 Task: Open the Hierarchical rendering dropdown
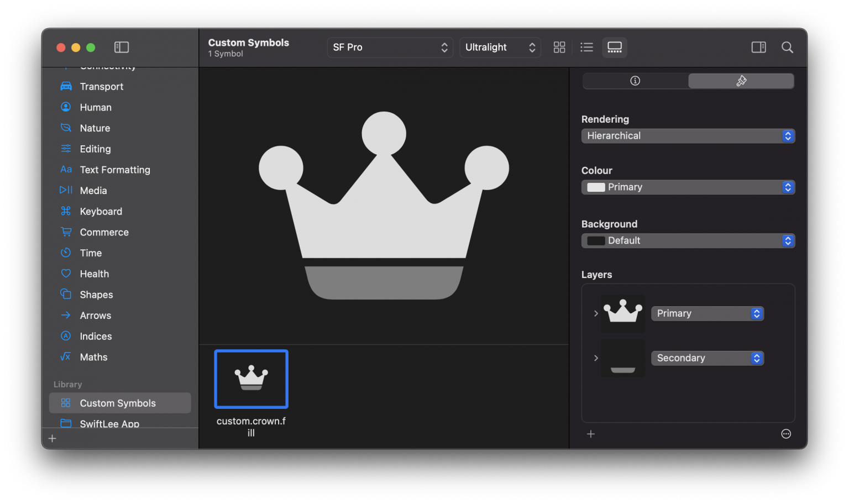tap(688, 136)
